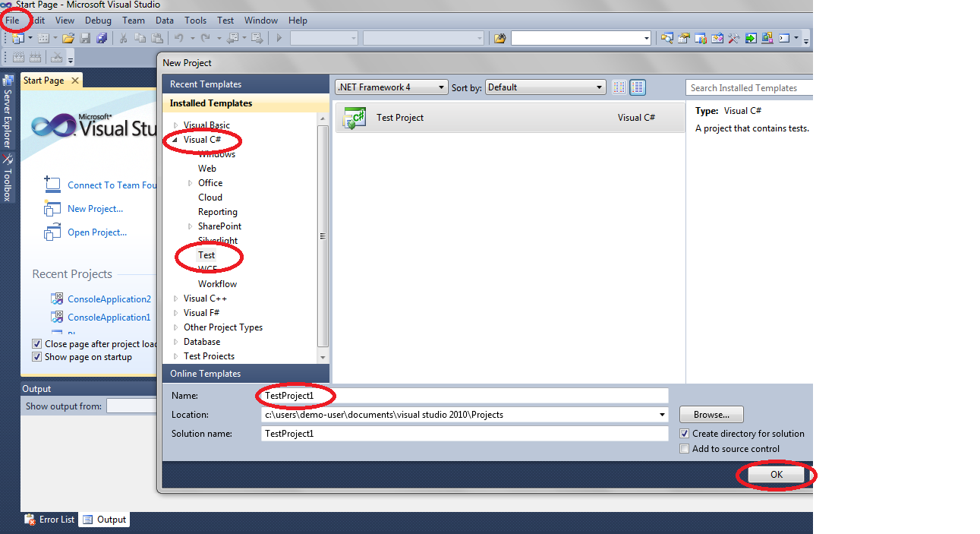This screenshot has height=534, width=980.
Task: Click the green arrow Start Page icon
Action: [x=751, y=38]
